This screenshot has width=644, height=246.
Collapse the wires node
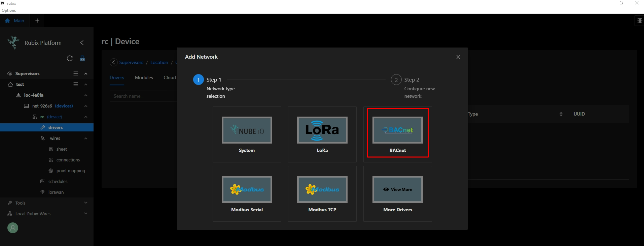coord(86,138)
